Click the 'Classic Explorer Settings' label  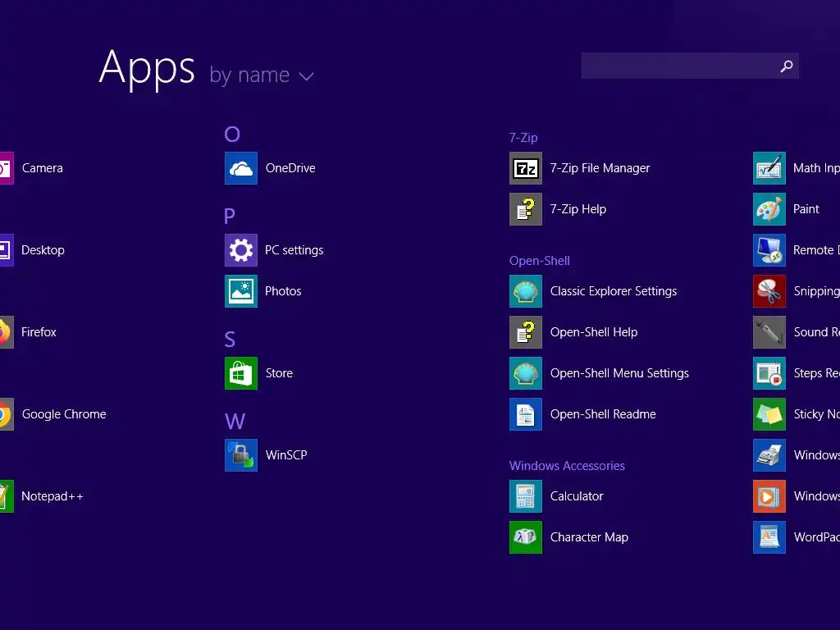pyautogui.click(x=614, y=291)
